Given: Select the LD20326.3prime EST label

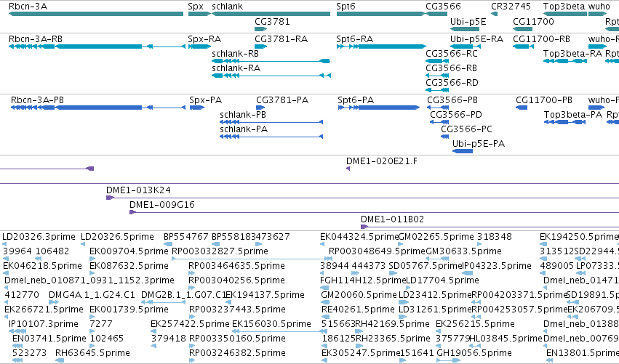Looking at the screenshot, I should [x=39, y=237].
